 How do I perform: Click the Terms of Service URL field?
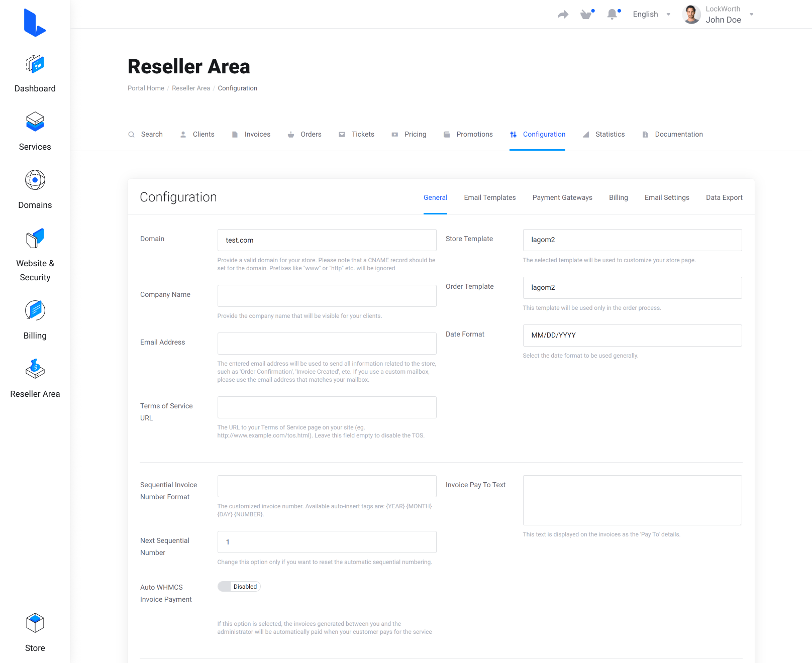coord(327,407)
